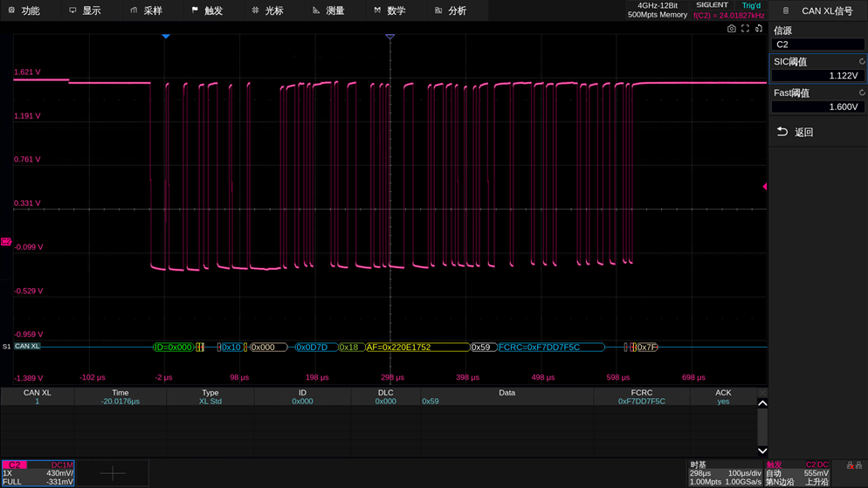
Task: Click the blue trigger position marker
Action: coord(166,36)
